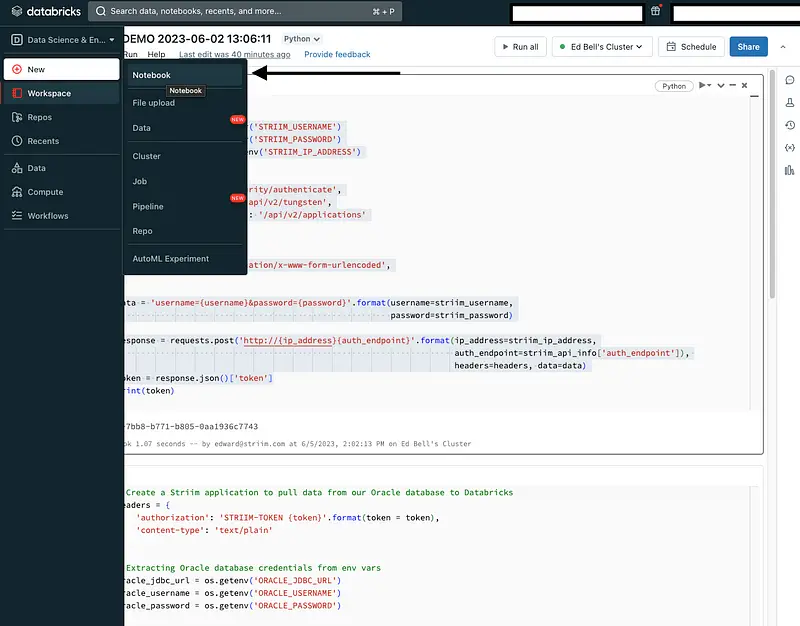The width and height of the screenshot is (800, 626).
Task: Collapse the notebook header chevron
Action: tap(782, 46)
